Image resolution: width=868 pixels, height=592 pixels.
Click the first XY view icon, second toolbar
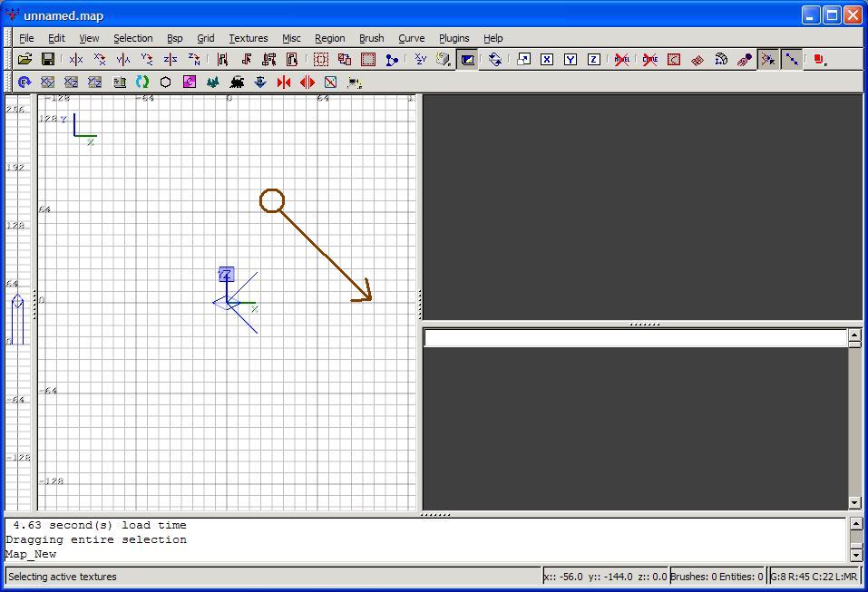47,82
